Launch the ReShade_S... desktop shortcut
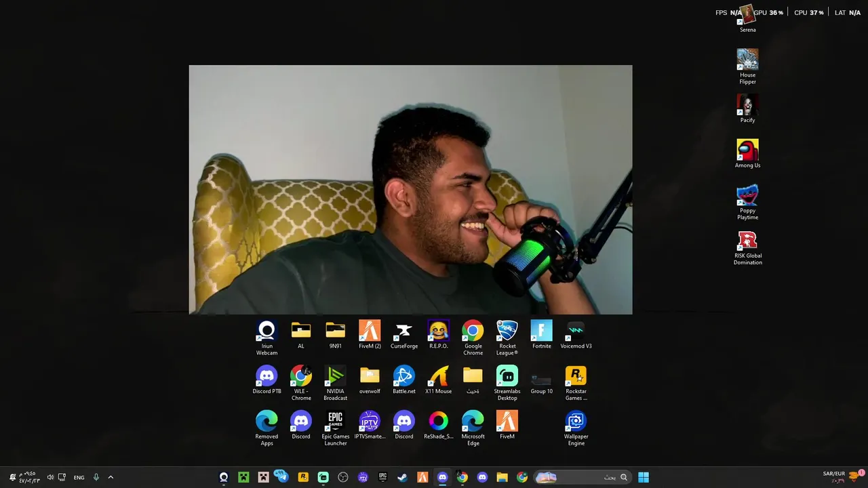Viewport: 868px width, 488px height. [x=438, y=426]
